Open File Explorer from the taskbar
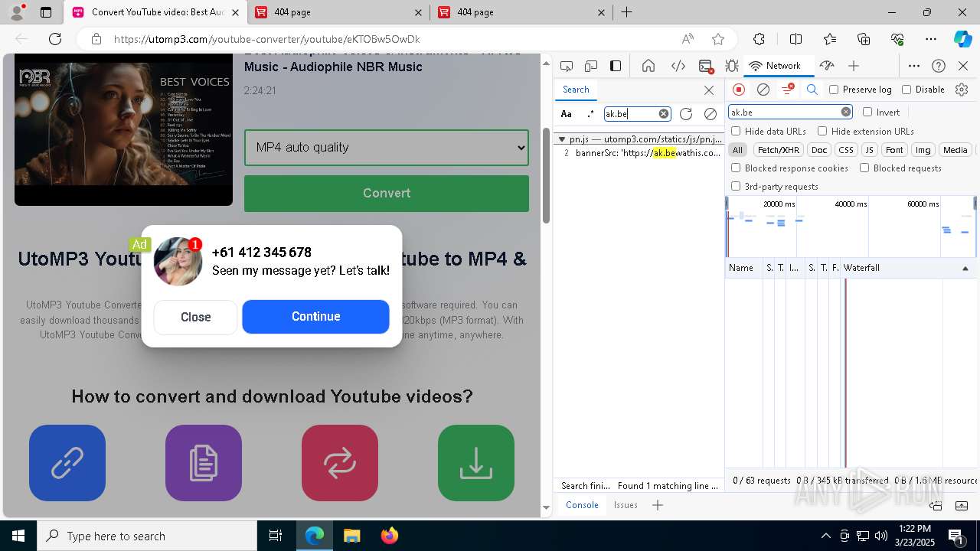The width and height of the screenshot is (980, 551). (351, 536)
